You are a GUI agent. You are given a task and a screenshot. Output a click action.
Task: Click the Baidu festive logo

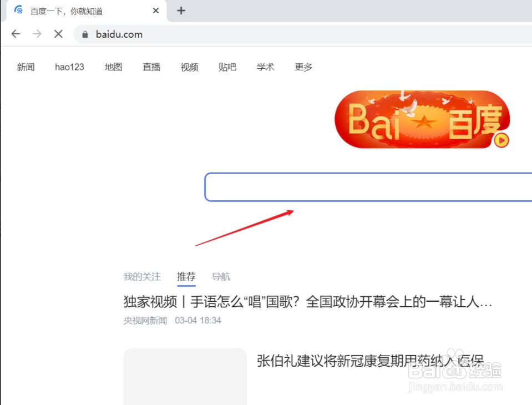click(422, 119)
